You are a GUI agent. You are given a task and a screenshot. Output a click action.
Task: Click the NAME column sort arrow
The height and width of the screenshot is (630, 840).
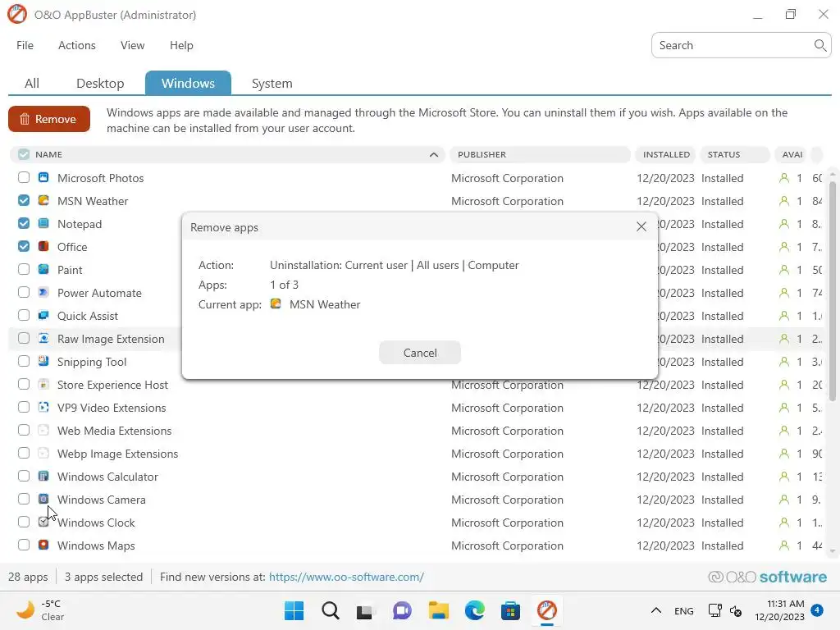[433, 155]
